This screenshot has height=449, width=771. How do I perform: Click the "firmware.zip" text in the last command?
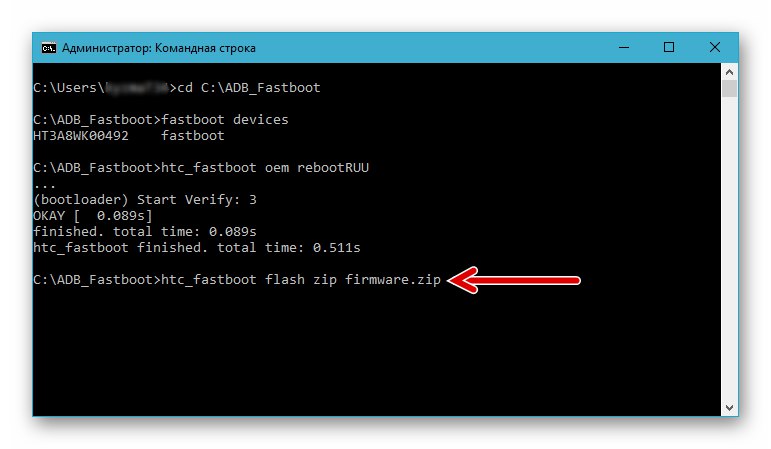(393, 279)
